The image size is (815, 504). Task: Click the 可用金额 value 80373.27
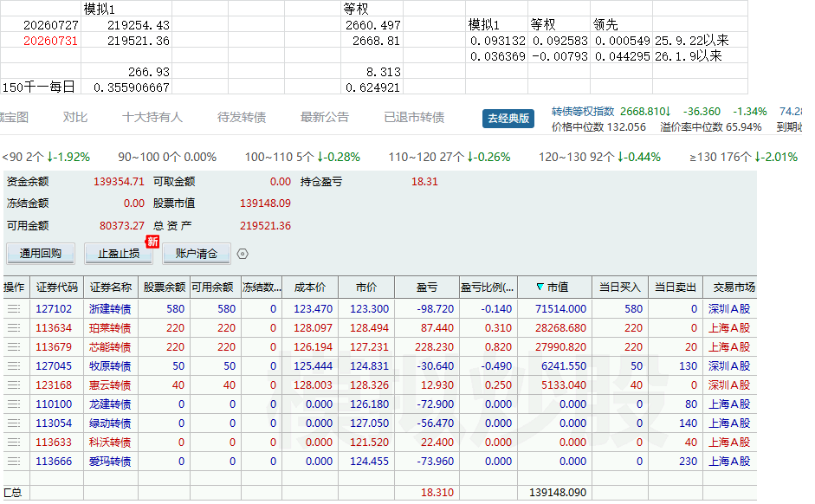(121, 226)
